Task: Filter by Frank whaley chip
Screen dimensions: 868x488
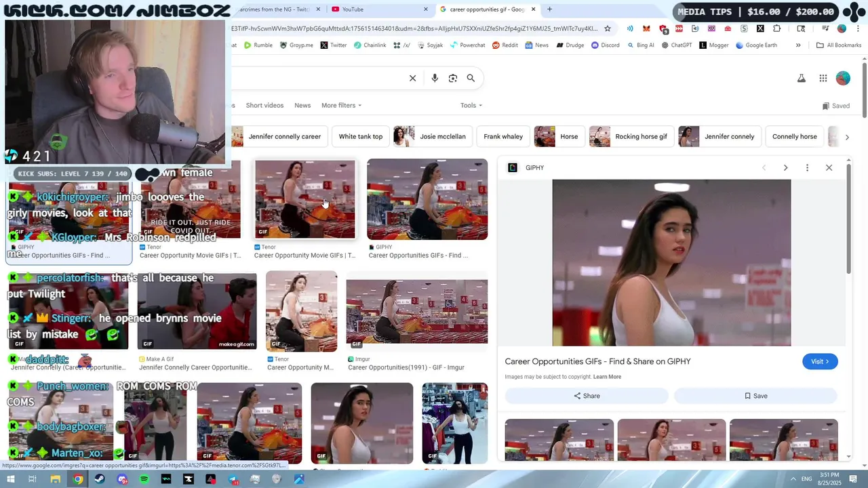Action: 503,136
